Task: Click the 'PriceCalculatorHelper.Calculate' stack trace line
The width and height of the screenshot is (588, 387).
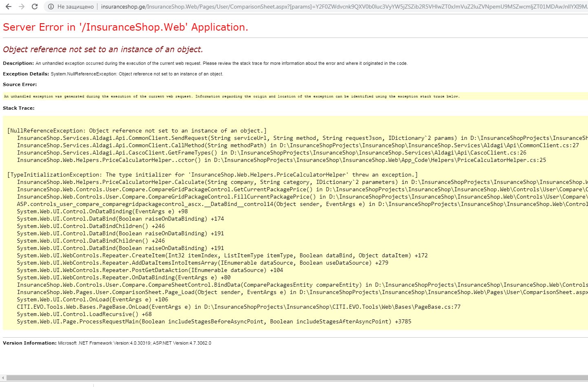Action: pyautogui.click(x=302, y=182)
